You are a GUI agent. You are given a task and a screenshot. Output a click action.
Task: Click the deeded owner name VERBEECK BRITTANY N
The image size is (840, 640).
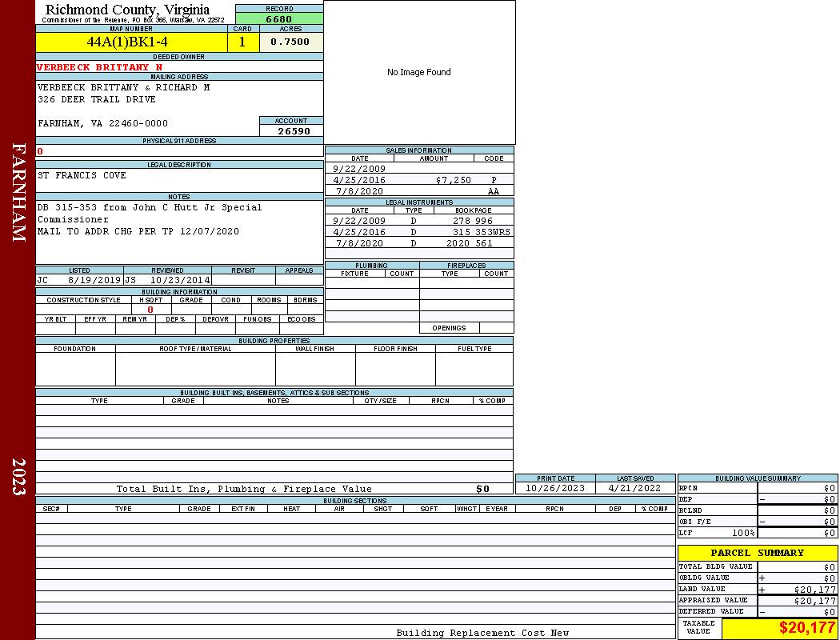(99, 67)
